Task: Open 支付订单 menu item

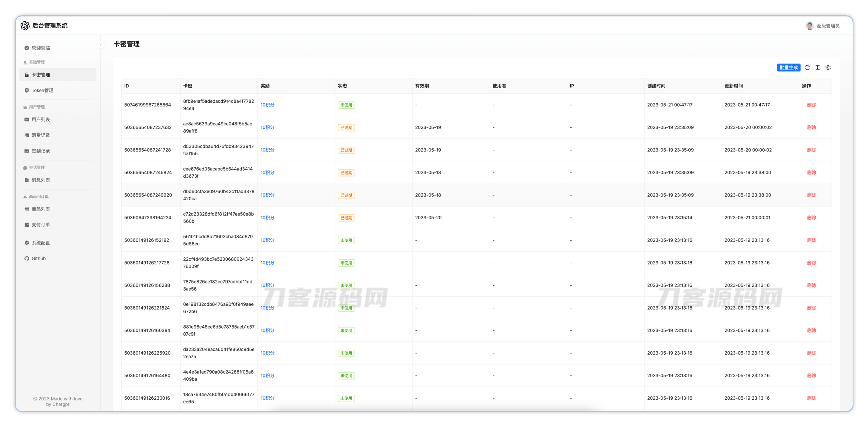Action: [x=40, y=225]
